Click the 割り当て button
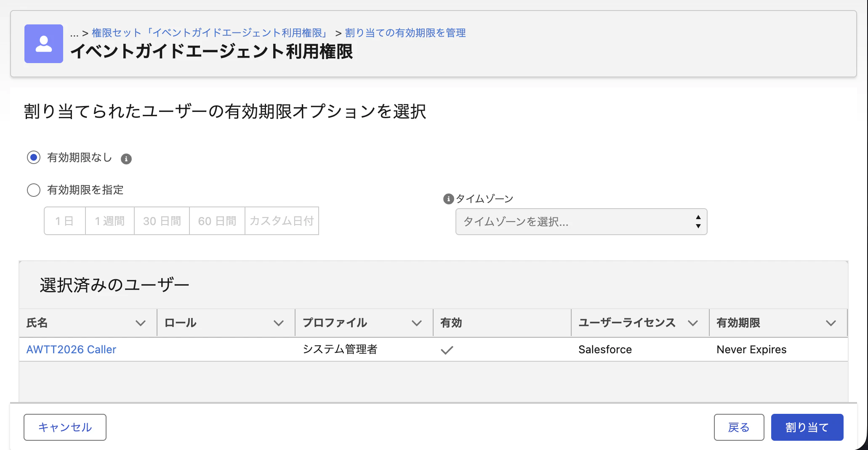Image resolution: width=868 pixels, height=450 pixels. pyautogui.click(x=807, y=427)
